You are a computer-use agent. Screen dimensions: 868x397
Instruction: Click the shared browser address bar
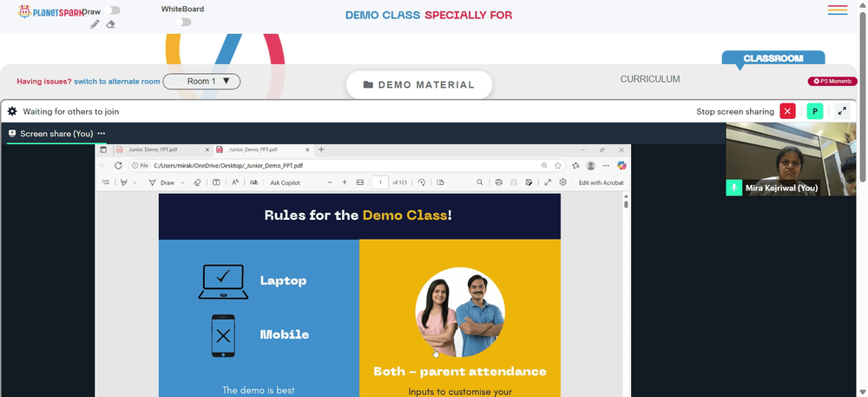(x=346, y=166)
